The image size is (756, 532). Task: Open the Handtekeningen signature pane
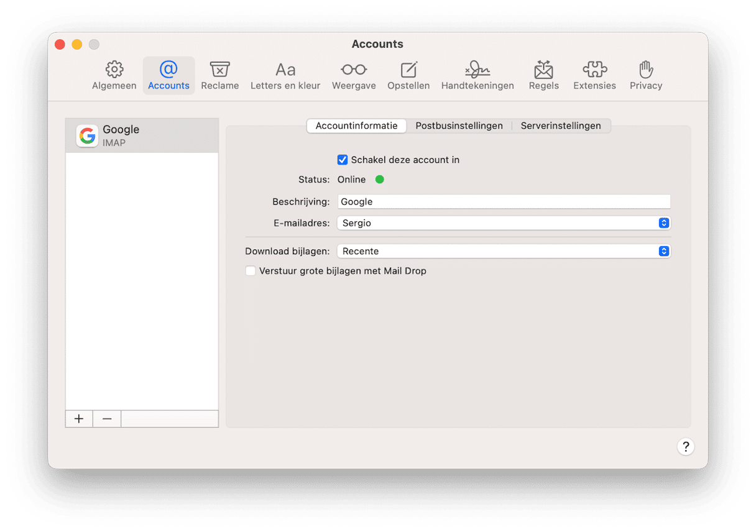point(477,76)
